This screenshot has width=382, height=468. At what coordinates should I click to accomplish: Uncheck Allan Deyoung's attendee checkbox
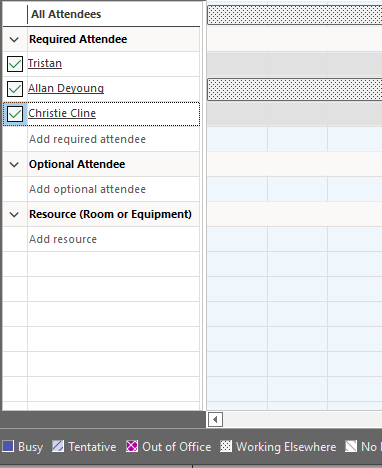15,89
